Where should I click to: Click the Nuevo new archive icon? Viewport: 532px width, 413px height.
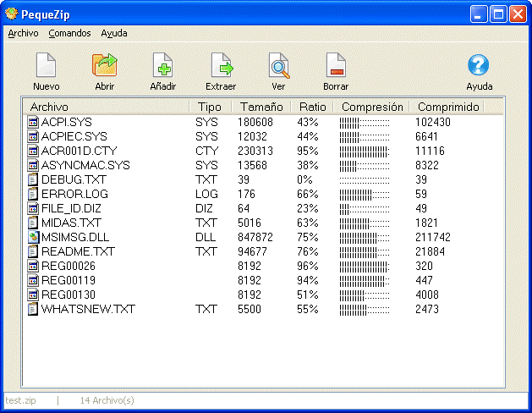pyautogui.click(x=47, y=65)
